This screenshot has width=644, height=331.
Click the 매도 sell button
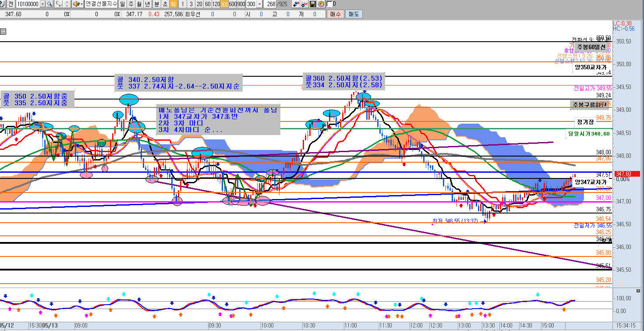[354, 14]
